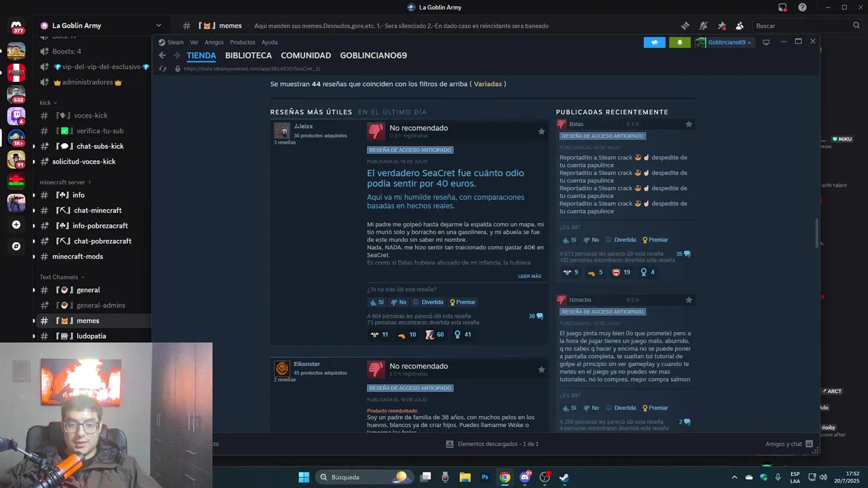Click Steam store page vertical scrollbar
The height and width of the screenshot is (488, 868).
(x=816, y=233)
